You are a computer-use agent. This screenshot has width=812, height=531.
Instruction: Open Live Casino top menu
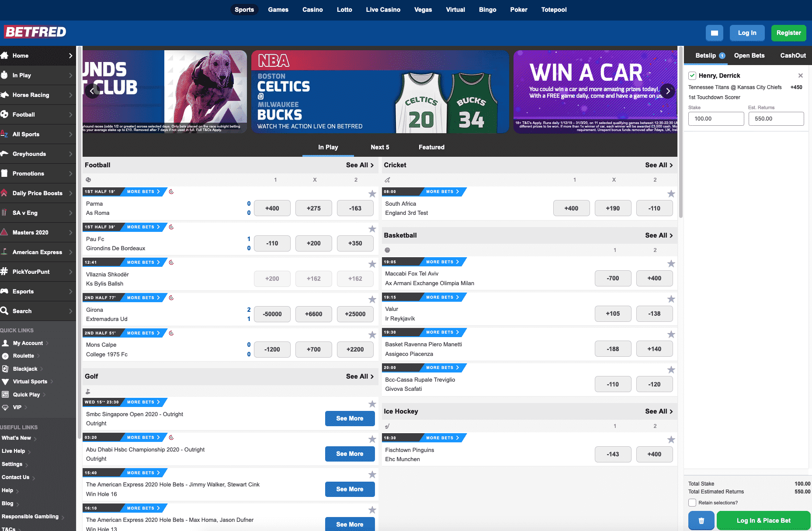[383, 10]
